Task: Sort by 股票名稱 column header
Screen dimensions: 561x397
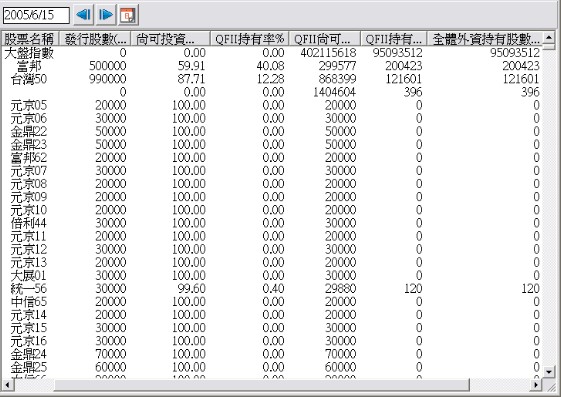Action: coord(30,39)
